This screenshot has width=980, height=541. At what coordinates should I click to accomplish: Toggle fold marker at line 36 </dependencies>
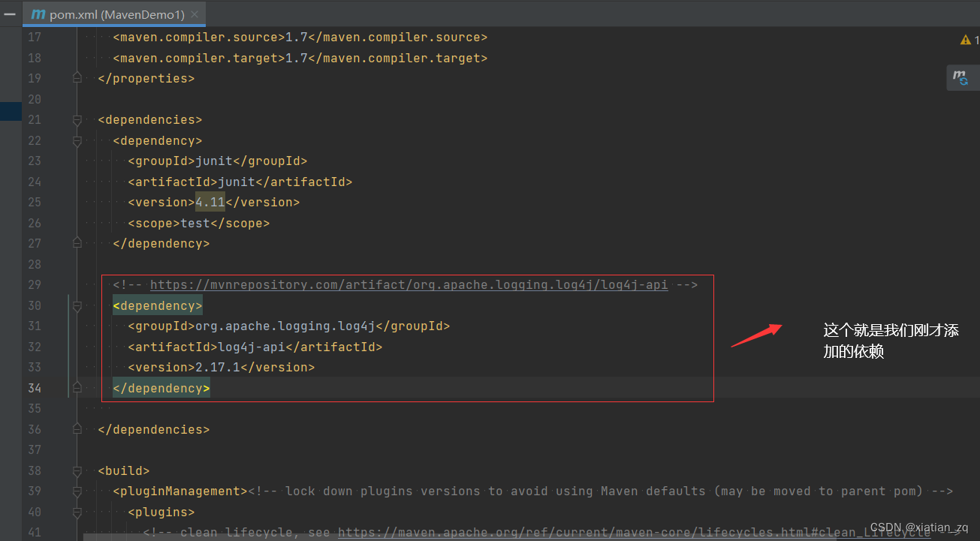(x=77, y=429)
